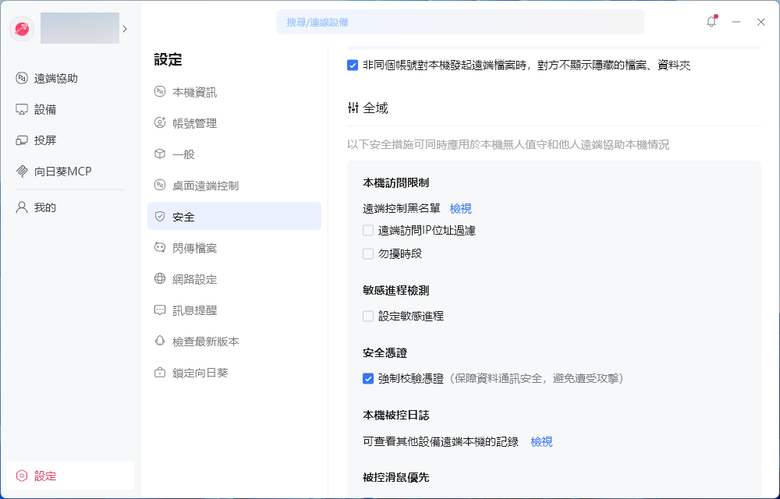Click the 全域 section heading
This screenshot has width=780, height=499.
[375, 108]
